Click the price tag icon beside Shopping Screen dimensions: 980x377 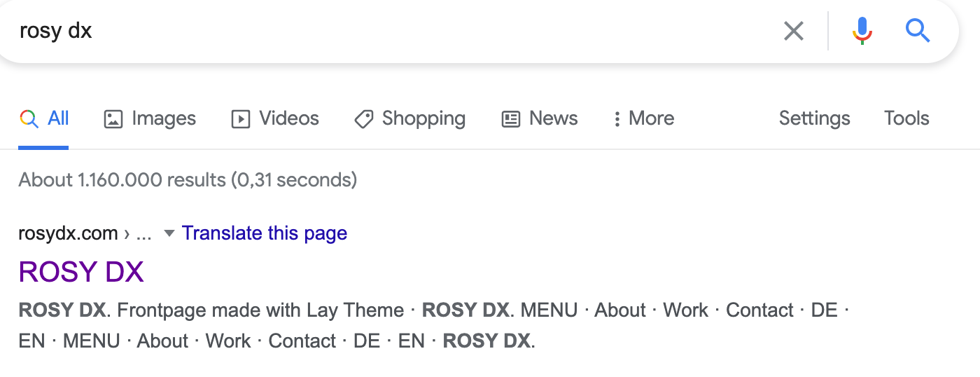coord(364,119)
